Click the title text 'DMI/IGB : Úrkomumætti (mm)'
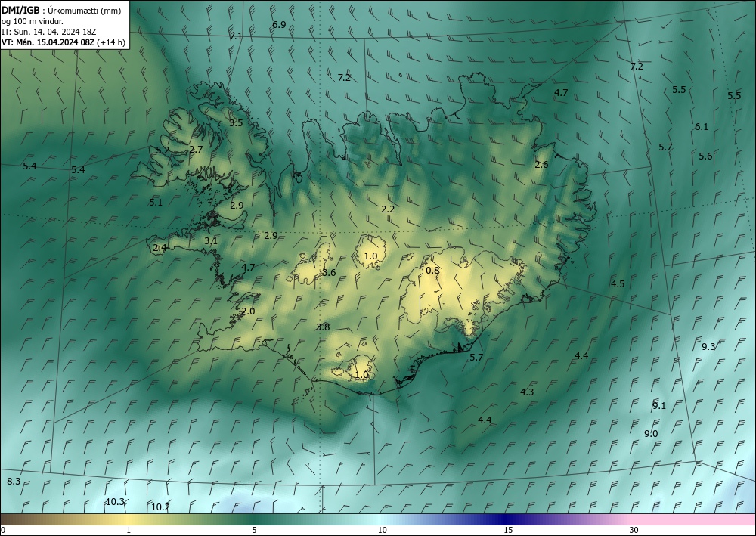 pos(61,11)
